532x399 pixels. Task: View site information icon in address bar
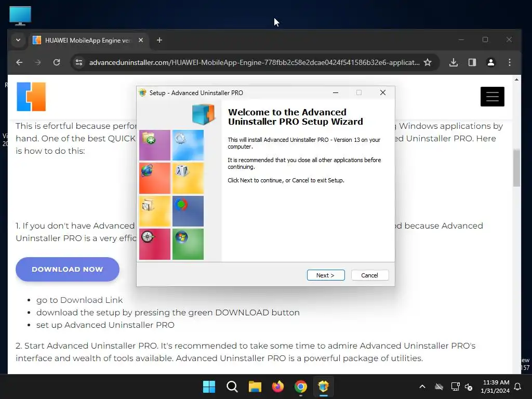[79, 62]
